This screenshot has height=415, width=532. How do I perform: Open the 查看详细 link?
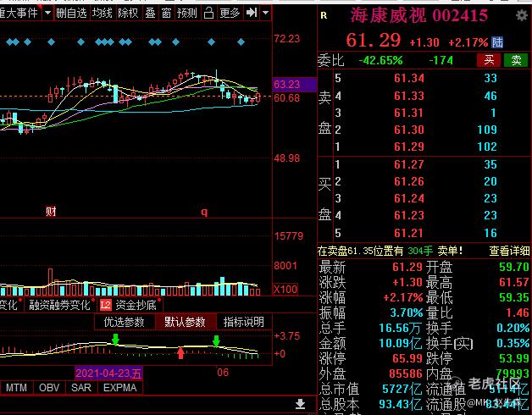tap(509, 251)
